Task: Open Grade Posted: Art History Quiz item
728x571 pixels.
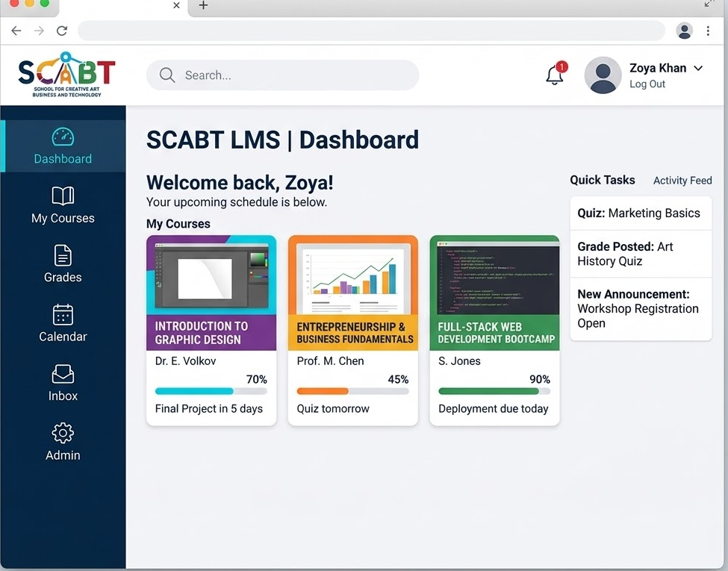Action: 641,254
